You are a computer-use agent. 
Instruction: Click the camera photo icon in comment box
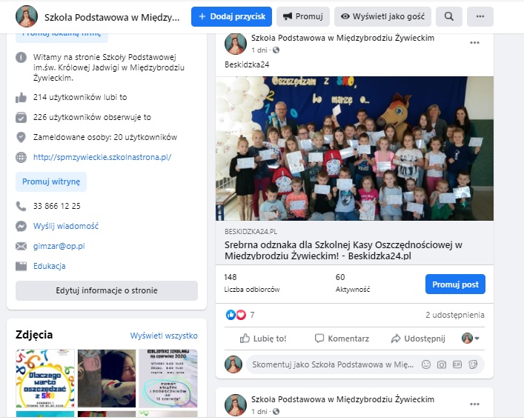pyautogui.click(x=442, y=364)
